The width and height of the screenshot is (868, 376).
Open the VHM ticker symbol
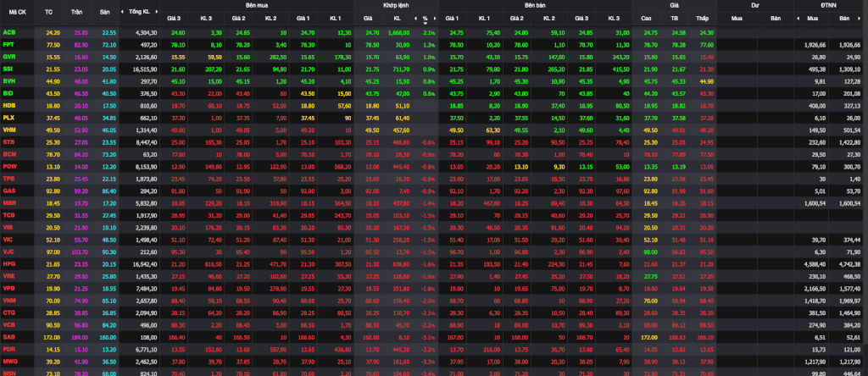(8, 130)
